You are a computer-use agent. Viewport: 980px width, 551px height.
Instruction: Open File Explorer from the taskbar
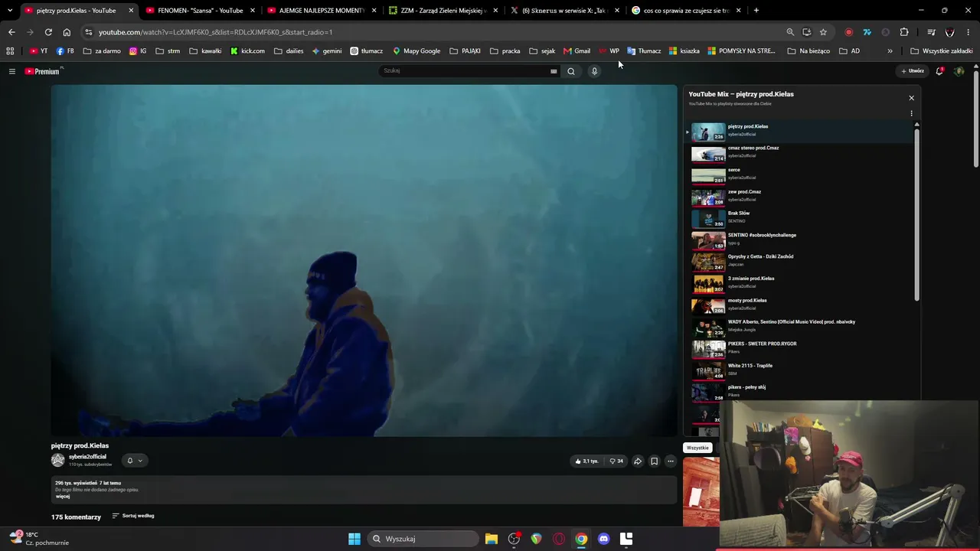click(492, 539)
